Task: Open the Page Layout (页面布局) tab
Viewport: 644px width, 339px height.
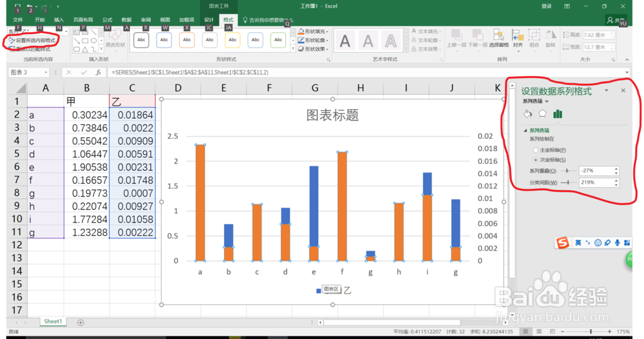Action: click(83, 20)
